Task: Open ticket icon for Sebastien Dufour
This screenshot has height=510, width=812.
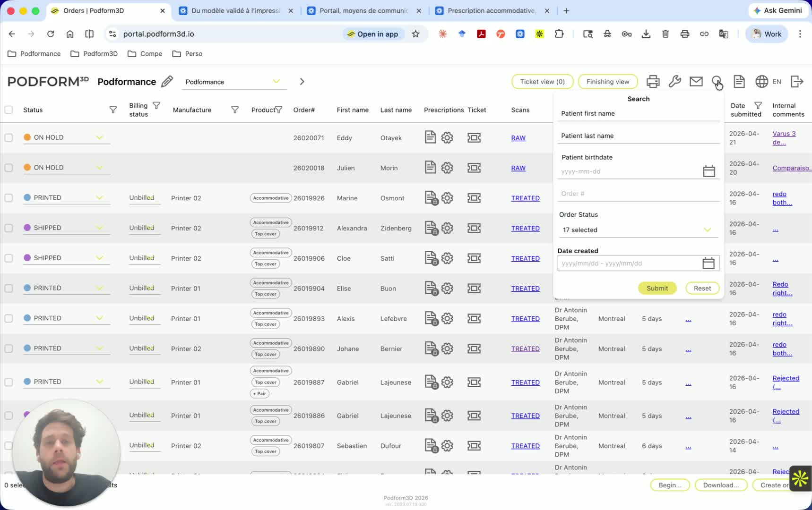Action: (474, 446)
